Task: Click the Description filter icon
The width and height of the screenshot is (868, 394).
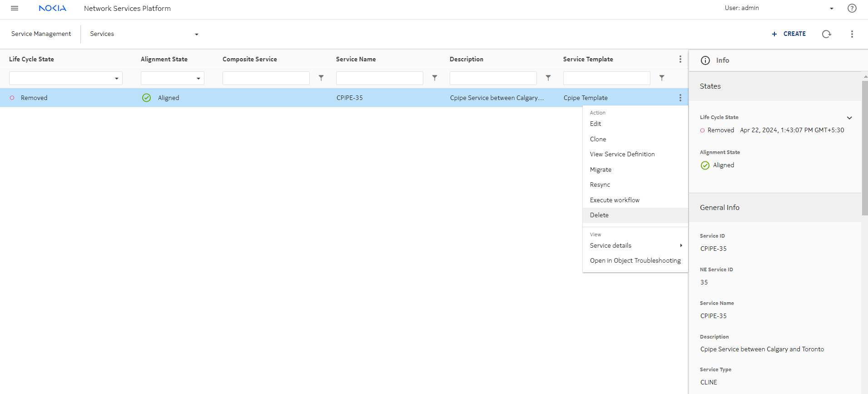Action: 548,78
